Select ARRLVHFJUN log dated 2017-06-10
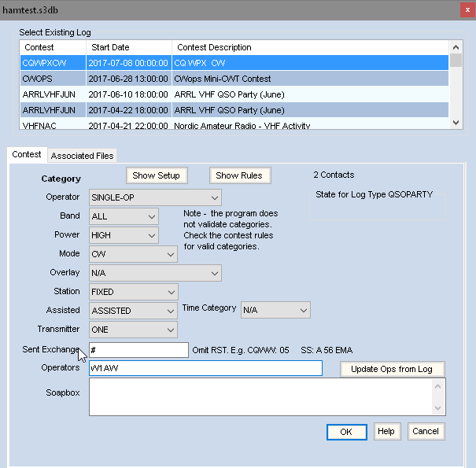The height and width of the screenshot is (468, 476). pyautogui.click(x=234, y=94)
